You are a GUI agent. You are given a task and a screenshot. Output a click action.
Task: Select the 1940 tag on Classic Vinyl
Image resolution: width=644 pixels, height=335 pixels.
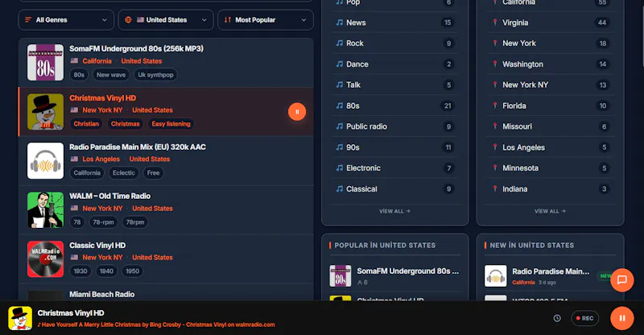click(106, 271)
